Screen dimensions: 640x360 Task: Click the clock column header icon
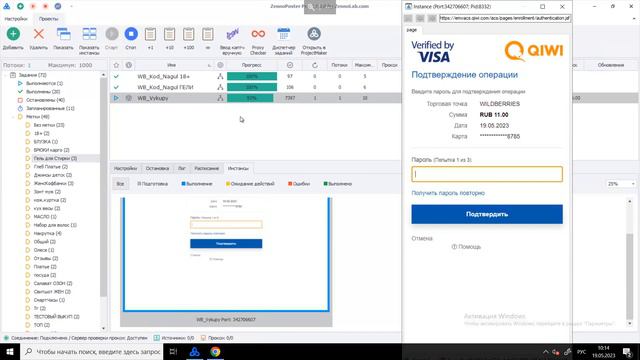click(129, 65)
